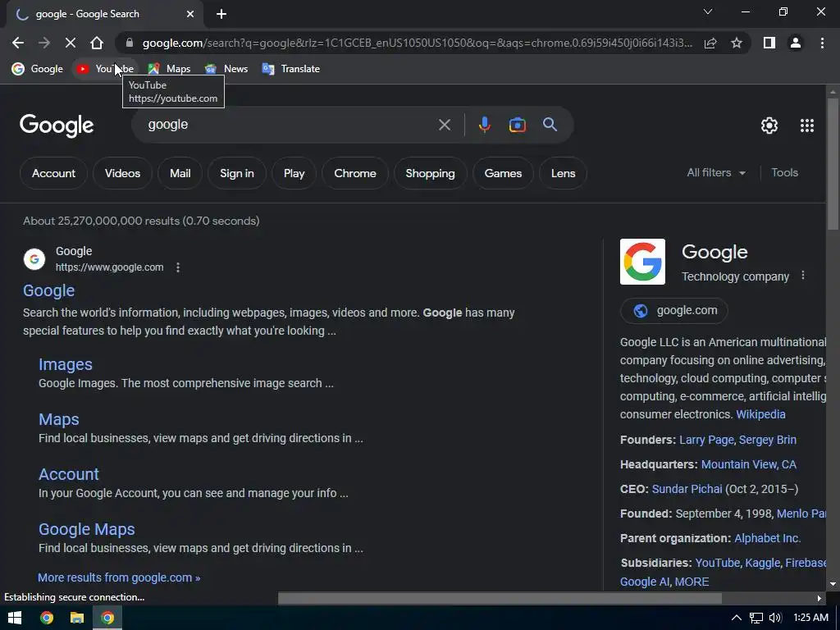Open the Windows Start button

point(15,618)
